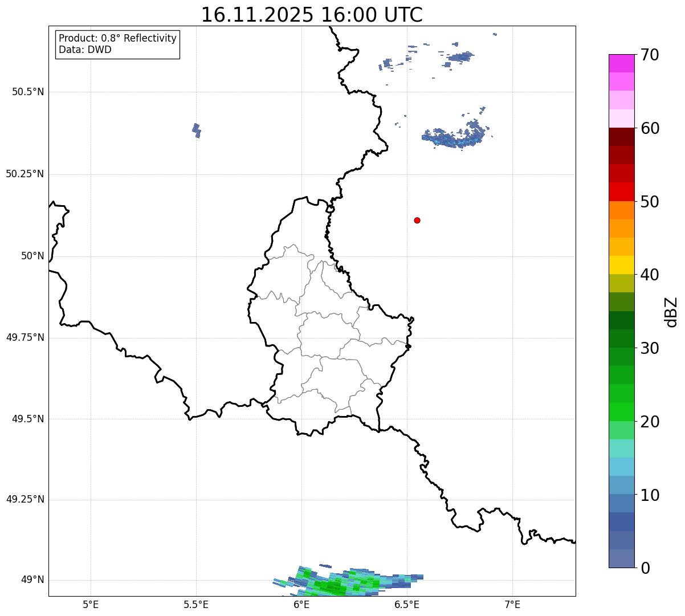Click the 49.75°N latitude label
The width and height of the screenshot is (685, 616).
pyautogui.click(x=25, y=337)
